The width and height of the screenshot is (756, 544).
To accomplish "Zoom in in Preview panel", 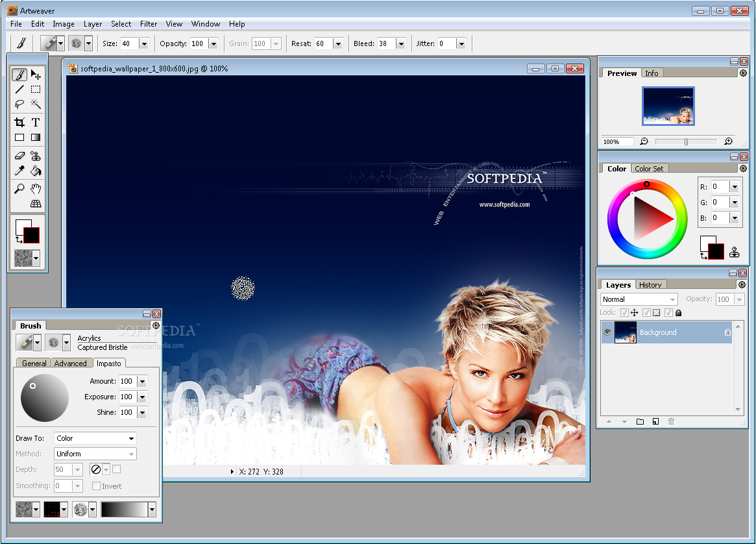I will click(x=728, y=142).
